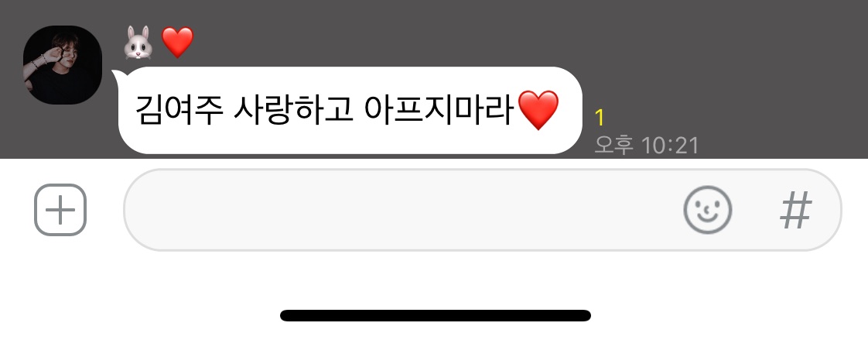Tap the 오후 10:21 timestamp

pyautogui.click(x=647, y=146)
